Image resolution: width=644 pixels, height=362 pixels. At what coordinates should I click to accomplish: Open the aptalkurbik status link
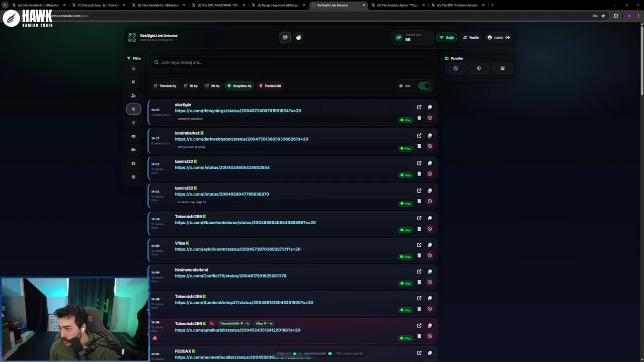click(x=237, y=330)
